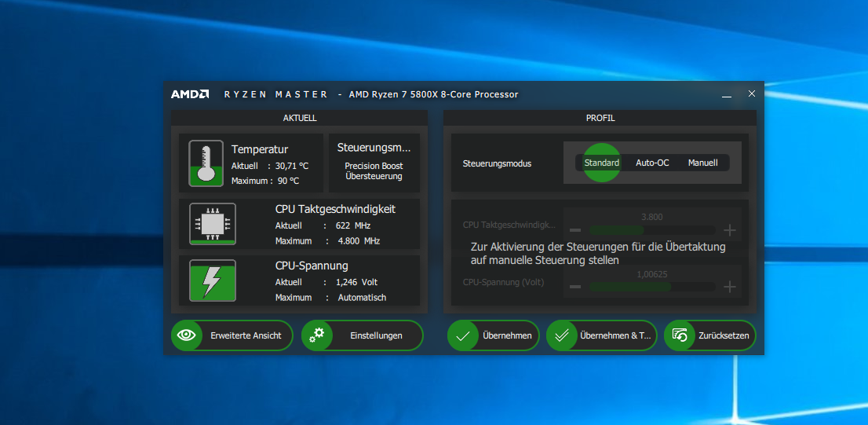Decrease CPU-Spannung with minus
The image size is (868, 425).
(575, 287)
